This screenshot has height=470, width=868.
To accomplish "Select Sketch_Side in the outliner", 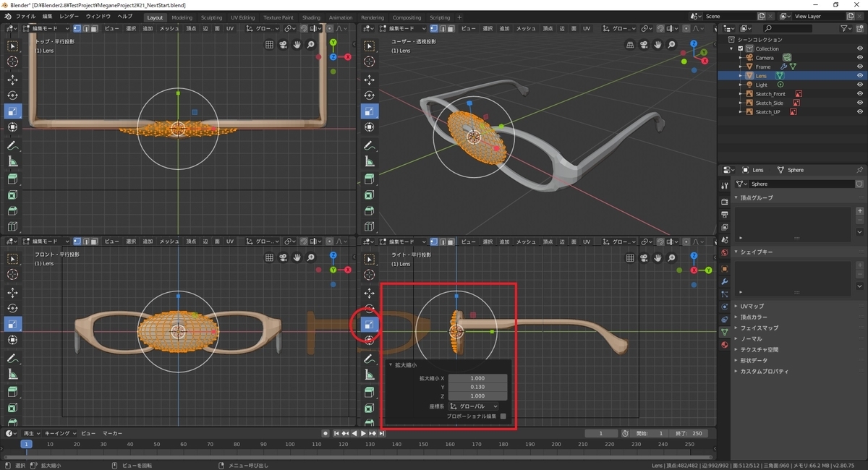I will pyautogui.click(x=770, y=103).
